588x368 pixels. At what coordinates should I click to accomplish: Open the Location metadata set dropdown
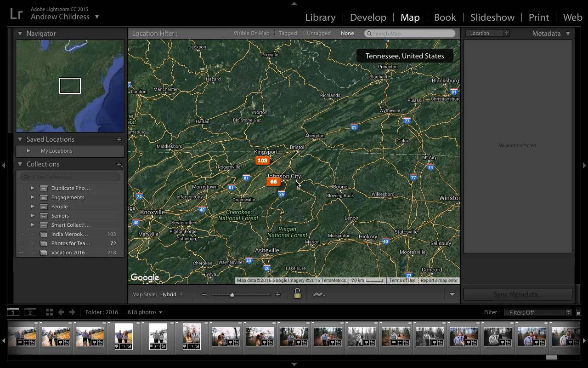(x=487, y=33)
